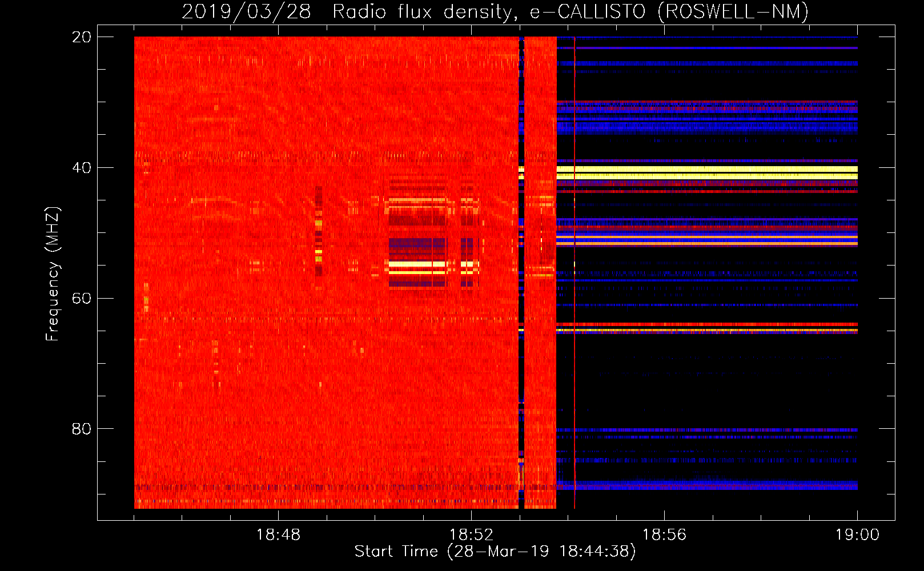This screenshot has height=571, width=924.
Task: Click the '19:00' time tick label
Action: pyautogui.click(x=857, y=535)
